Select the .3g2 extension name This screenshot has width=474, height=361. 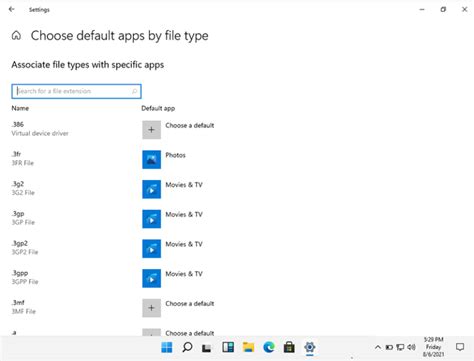pos(18,184)
